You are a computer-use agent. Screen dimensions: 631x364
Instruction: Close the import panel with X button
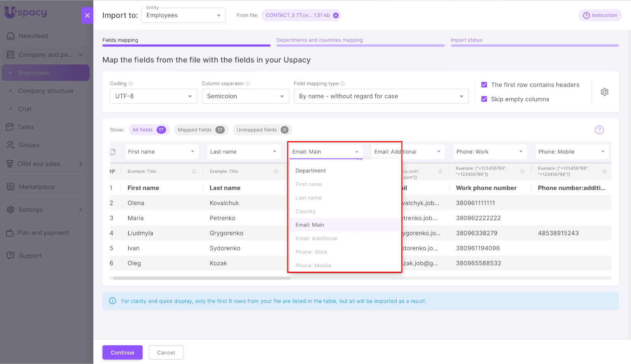[87, 15]
